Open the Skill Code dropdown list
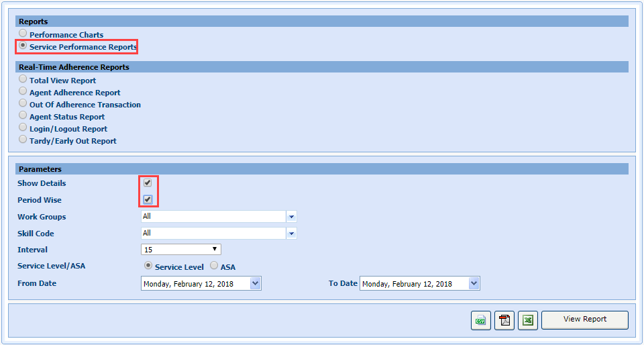The height and width of the screenshot is (345, 644). 291,234
